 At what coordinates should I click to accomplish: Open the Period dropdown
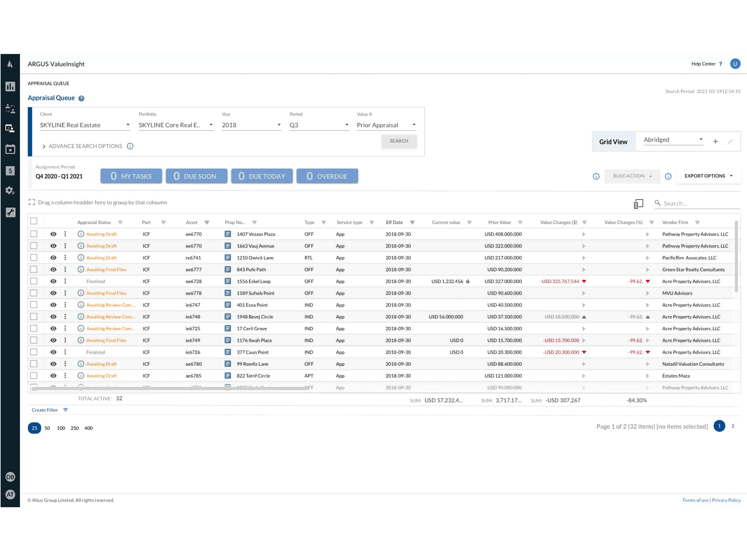pos(319,125)
